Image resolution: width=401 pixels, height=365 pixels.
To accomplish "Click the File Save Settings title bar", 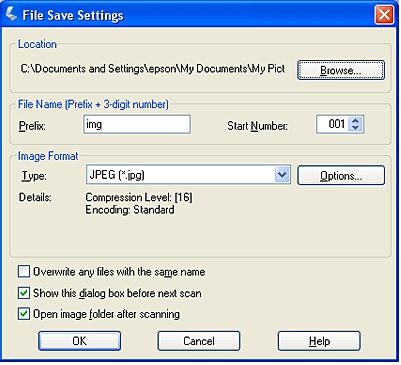I will (x=200, y=15).
